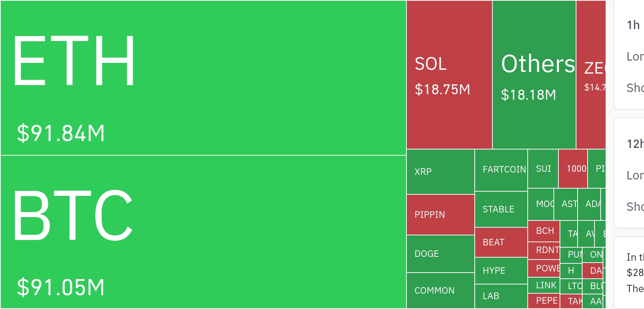Click the red BCH tile

tap(544, 231)
